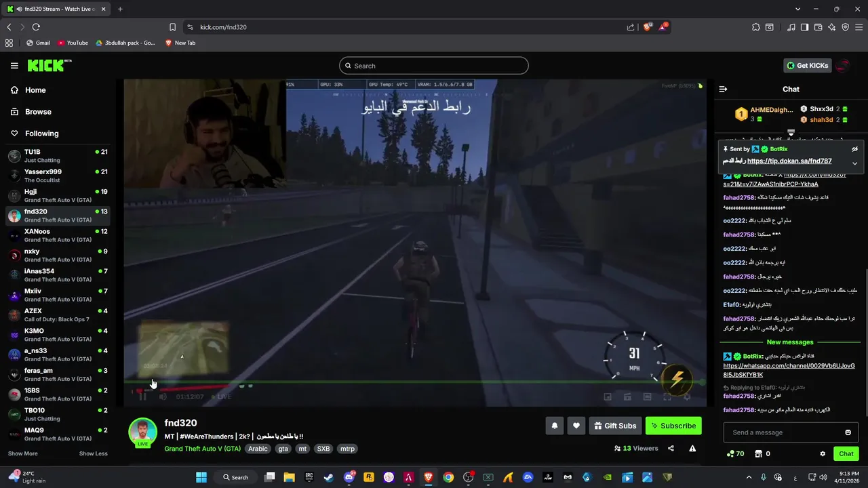
Task: Hide the pinned BotRix message
Action: 854,149
